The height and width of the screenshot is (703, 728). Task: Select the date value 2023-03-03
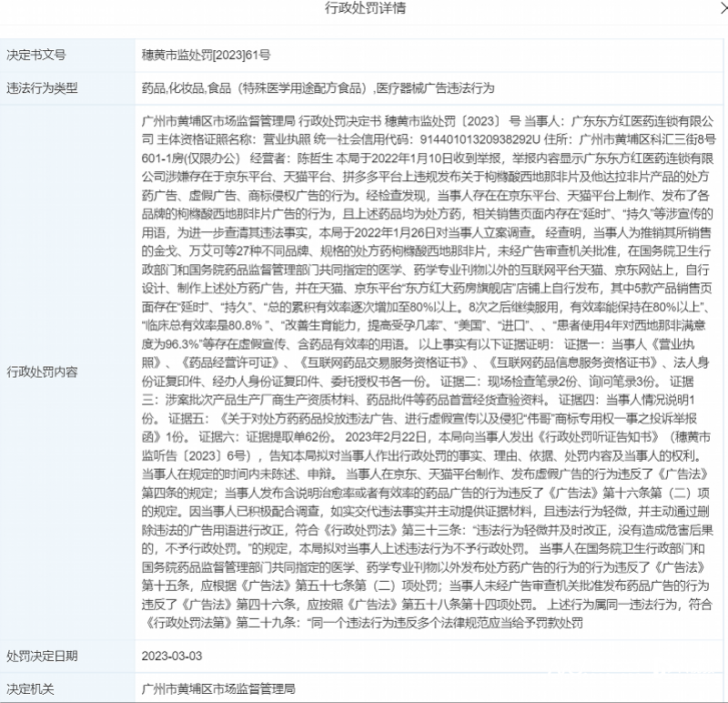[x=172, y=656]
